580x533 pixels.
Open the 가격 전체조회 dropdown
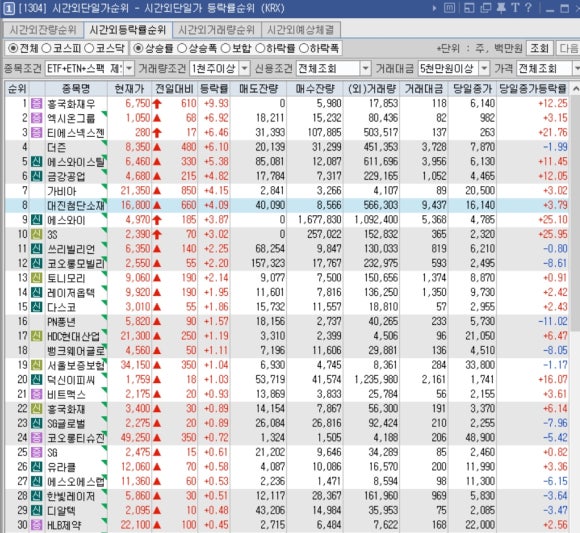click(x=576, y=68)
